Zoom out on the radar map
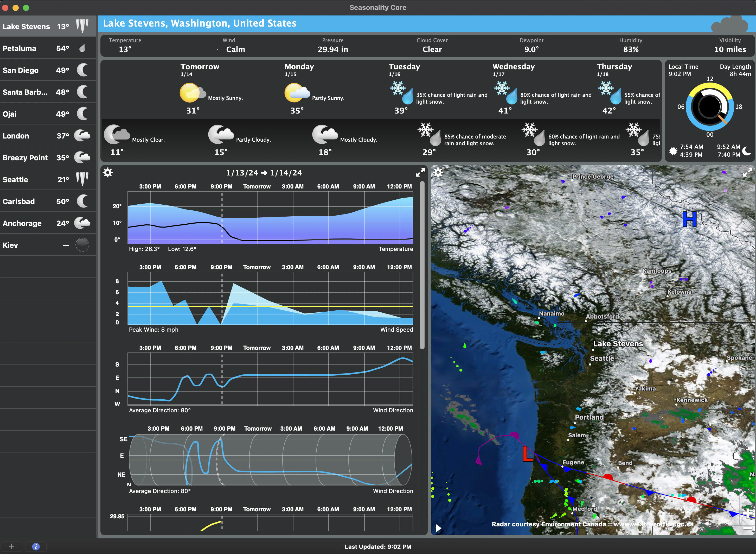 tap(748, 528)
